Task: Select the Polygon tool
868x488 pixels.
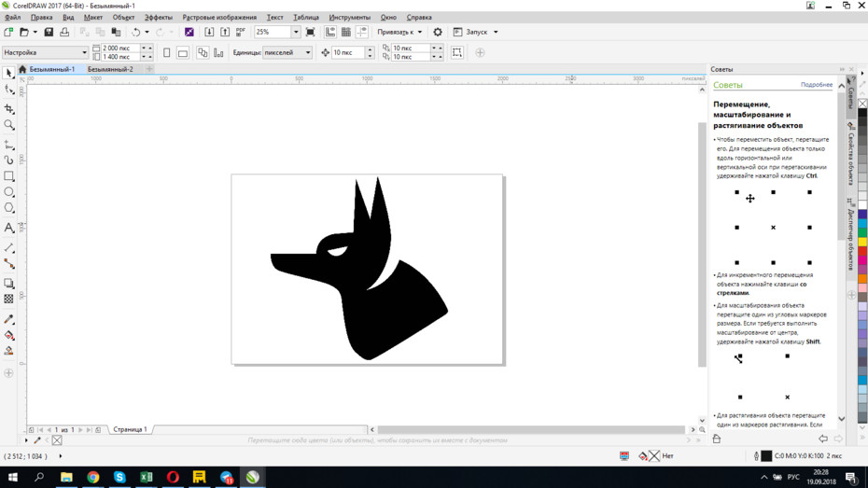Action: click(x=8, y=208)
